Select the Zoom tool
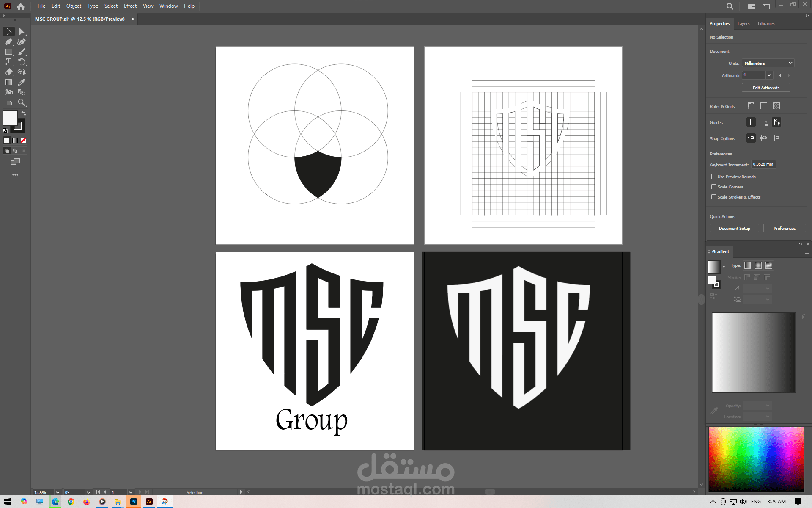 point(22,102)
